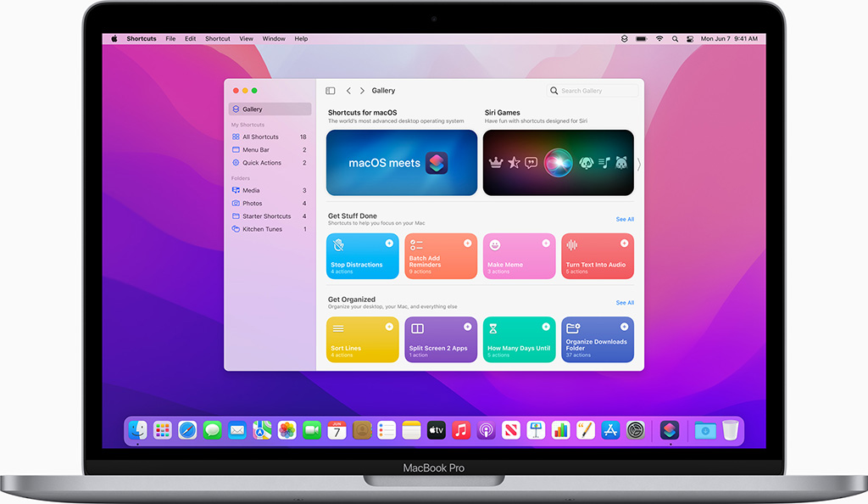This screenshot has height=504, width=868.
Task: Go back using the left chevron
Action: click(348, 91)
